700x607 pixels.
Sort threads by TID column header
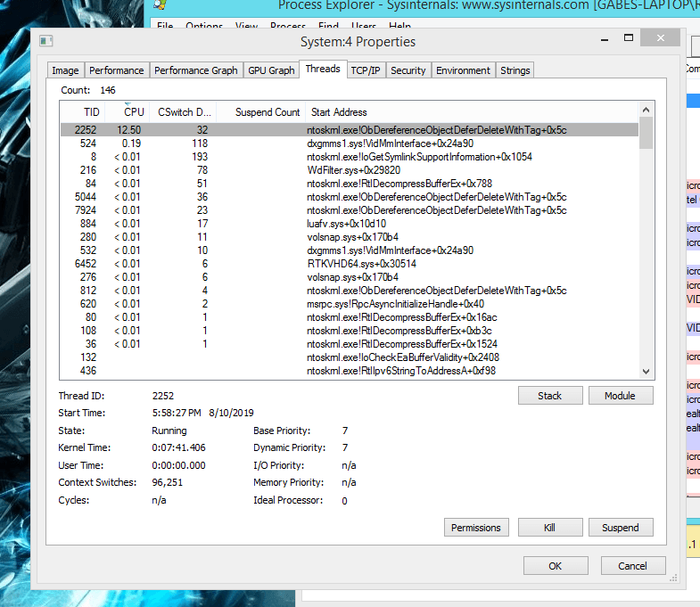point(83,112)
